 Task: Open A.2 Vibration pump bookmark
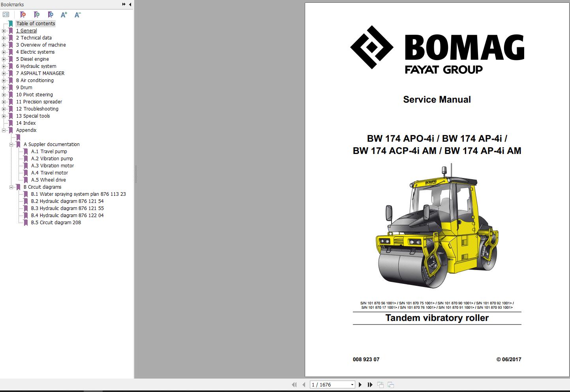52,159
